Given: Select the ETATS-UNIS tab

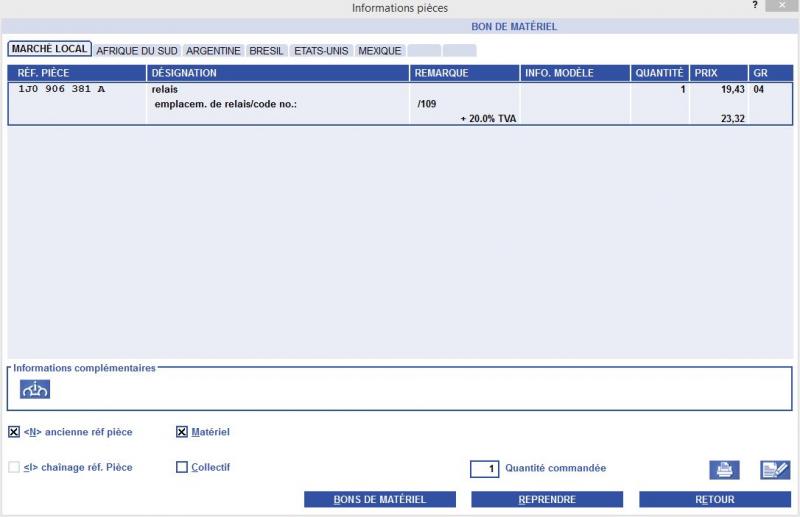Looking at the screenshot, I should click(x=321, y=51).
